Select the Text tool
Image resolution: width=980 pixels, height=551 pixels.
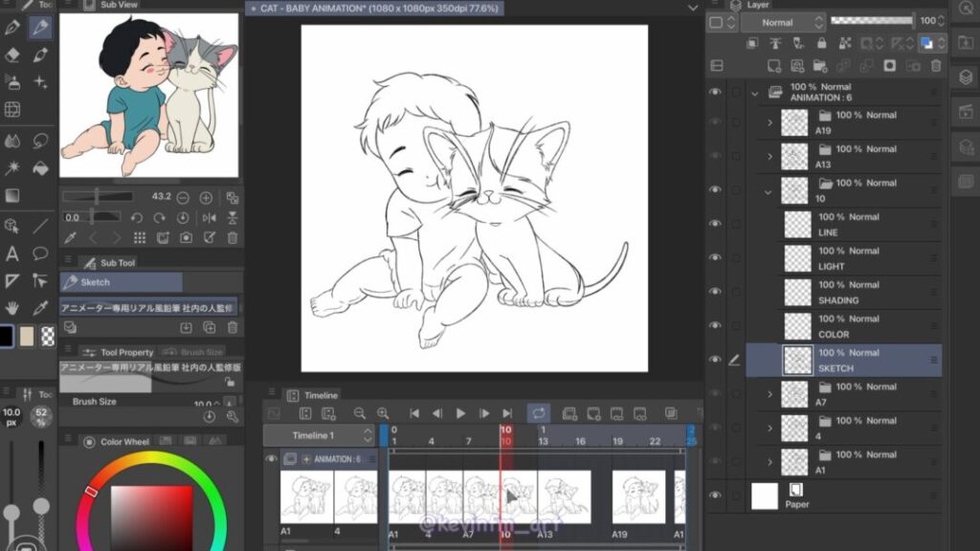pos(12,253)
